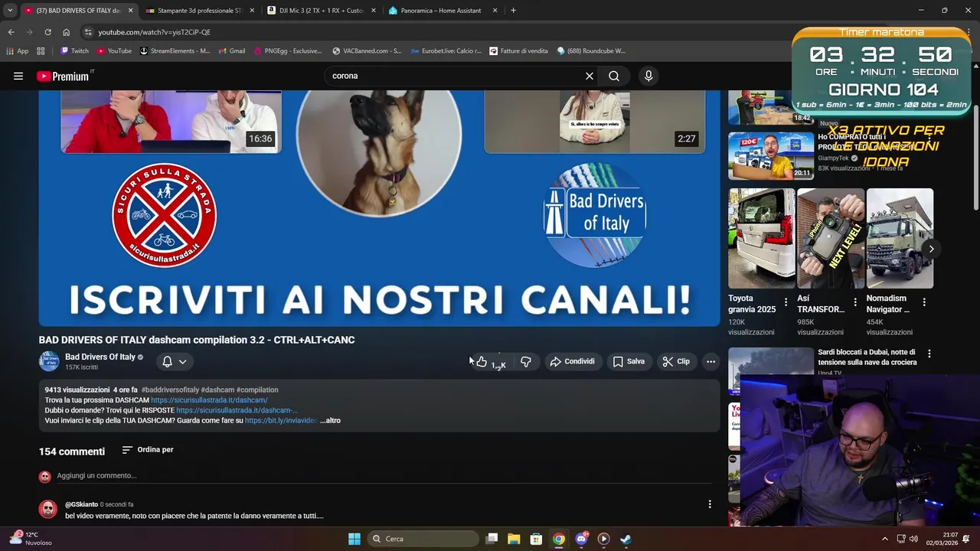Viewport: 980px width, 551px height.
Task: Click the Condividi share button
Action: click(572, 361)
